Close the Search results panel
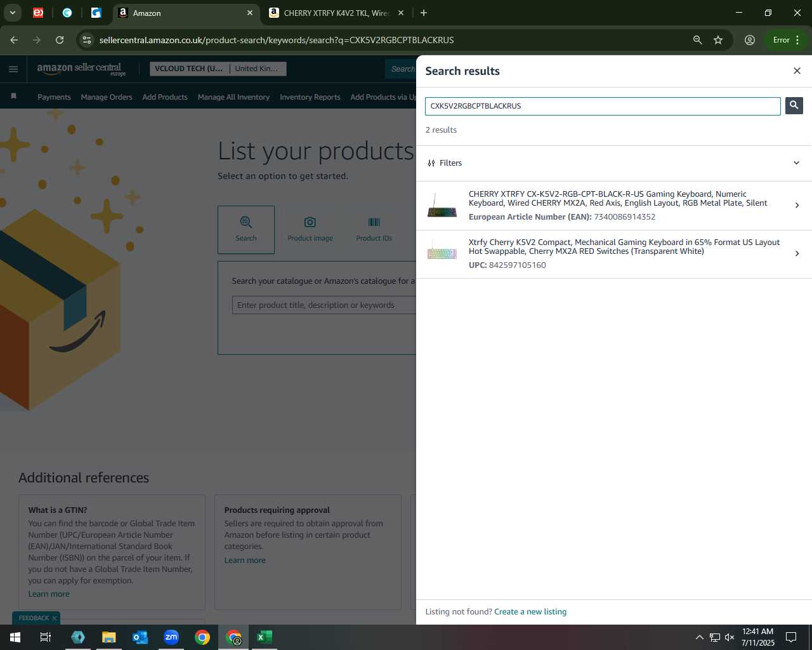The image size is (812, 650). 797,70
